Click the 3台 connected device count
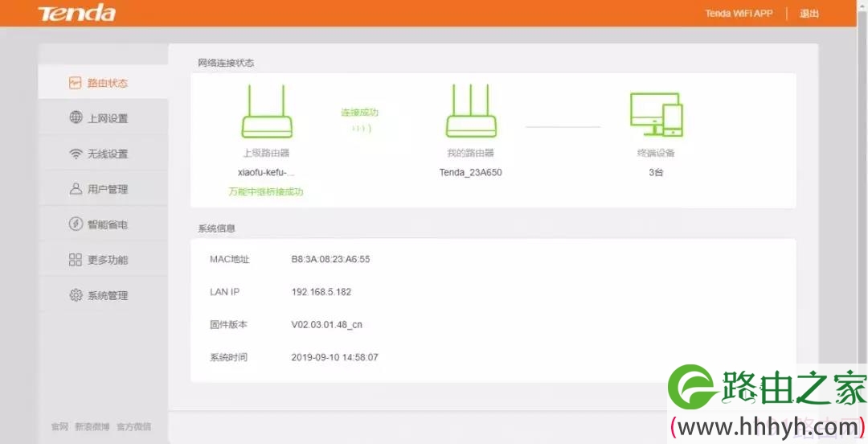This screenshot has height=444, width=868. (656, 172)
